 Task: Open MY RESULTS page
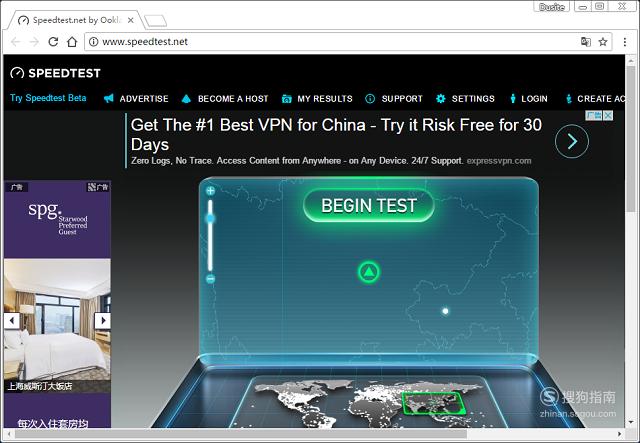tap(325, 99)
